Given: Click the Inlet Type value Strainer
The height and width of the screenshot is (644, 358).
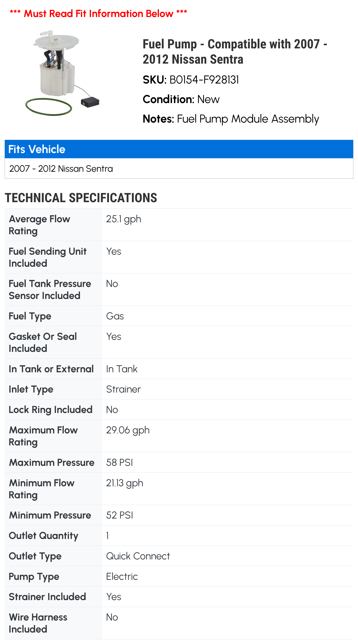Looking at the screenshot, I should [123, 389].
